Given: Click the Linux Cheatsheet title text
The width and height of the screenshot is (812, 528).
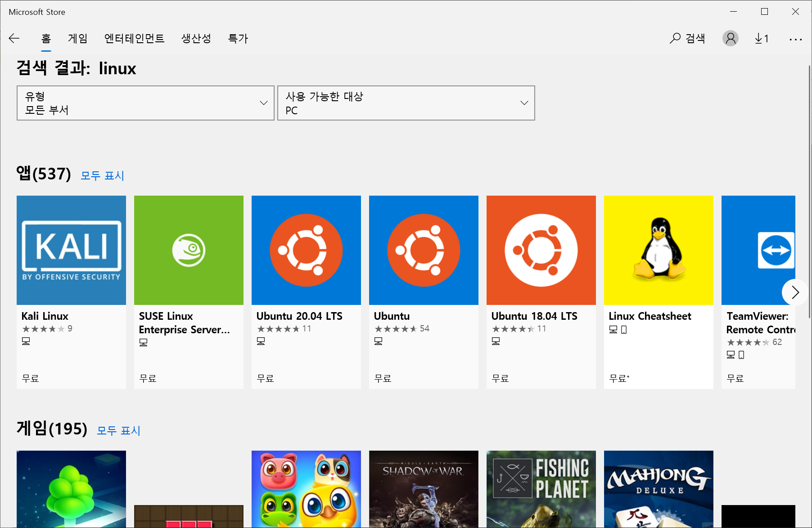Looking at the screenshot, I should pos(650,316).
